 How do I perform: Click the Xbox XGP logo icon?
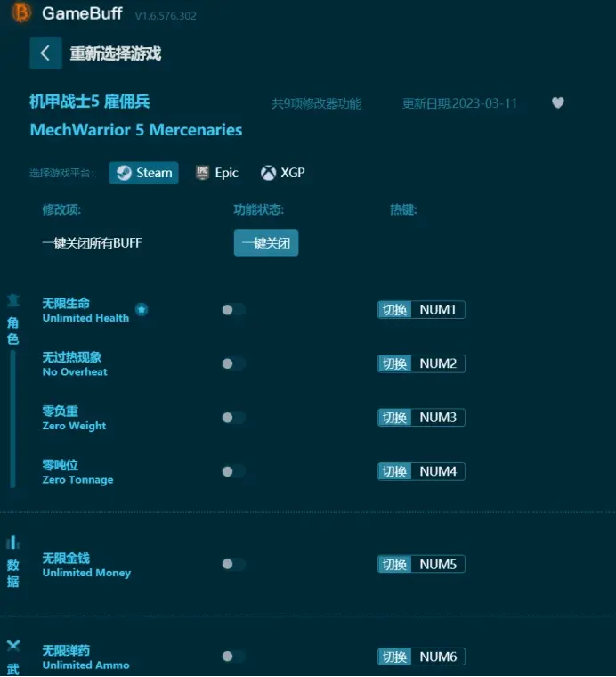coord(268,173)
